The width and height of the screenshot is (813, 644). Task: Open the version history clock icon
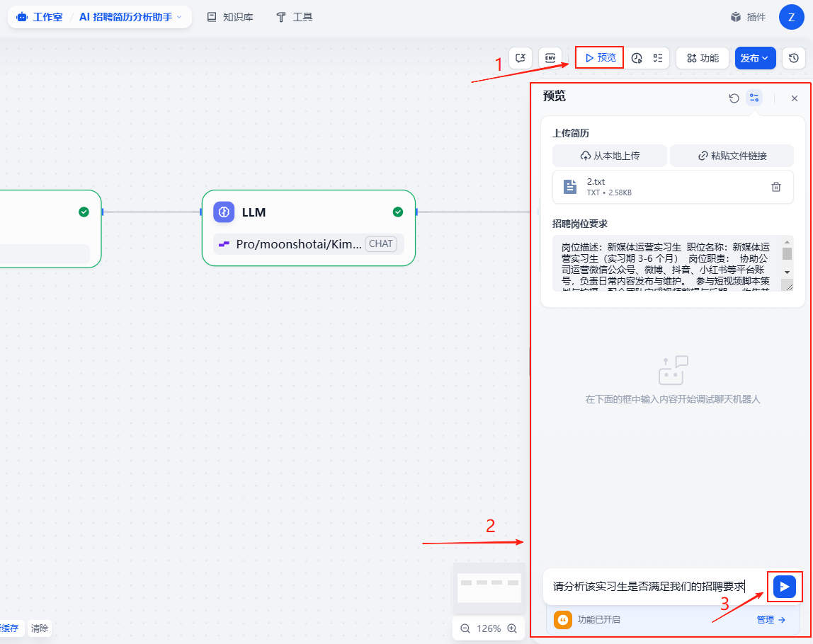[x=794, y=58]
